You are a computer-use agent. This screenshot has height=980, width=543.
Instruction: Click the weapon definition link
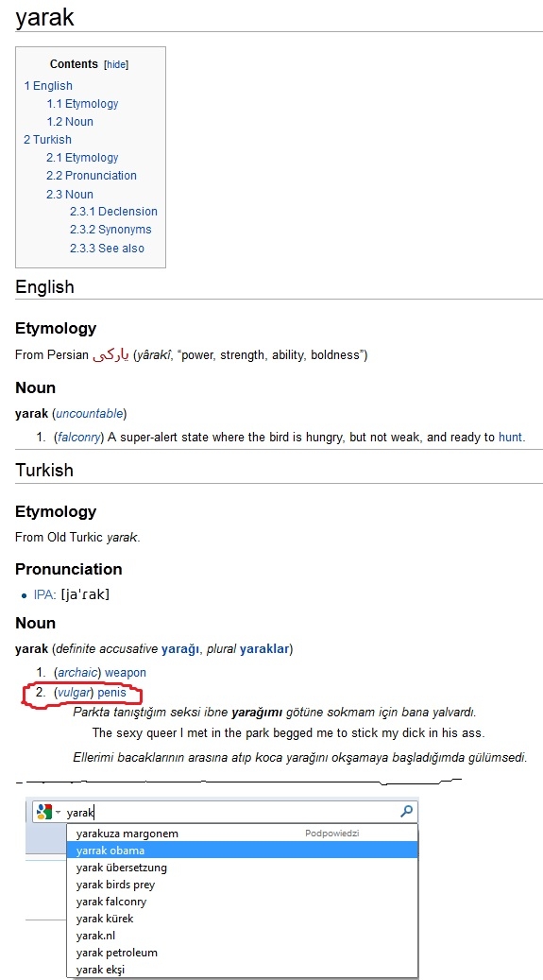tap(126, 673)
